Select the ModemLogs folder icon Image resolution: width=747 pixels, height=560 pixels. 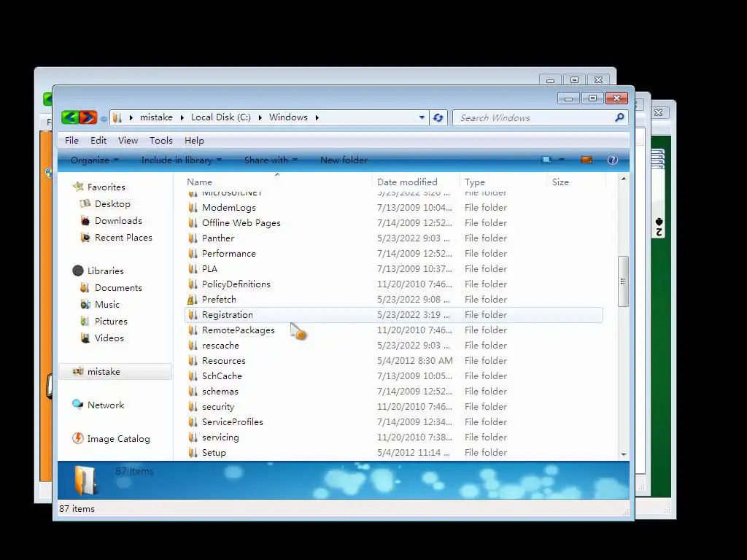pyautogui.click(x=193, y=208)
